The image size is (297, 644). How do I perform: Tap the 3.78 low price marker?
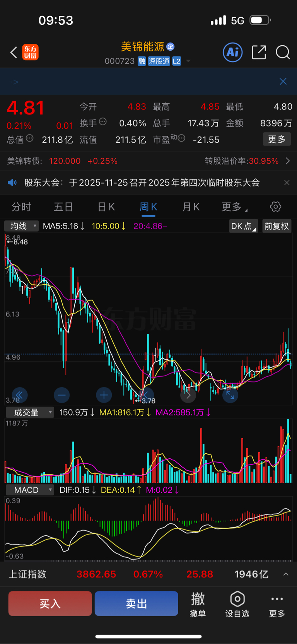(x=145, y=401)
